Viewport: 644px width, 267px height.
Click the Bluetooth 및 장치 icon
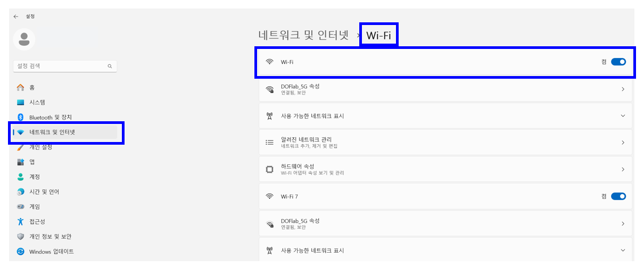pyautogui.click(x=21, y=117)
